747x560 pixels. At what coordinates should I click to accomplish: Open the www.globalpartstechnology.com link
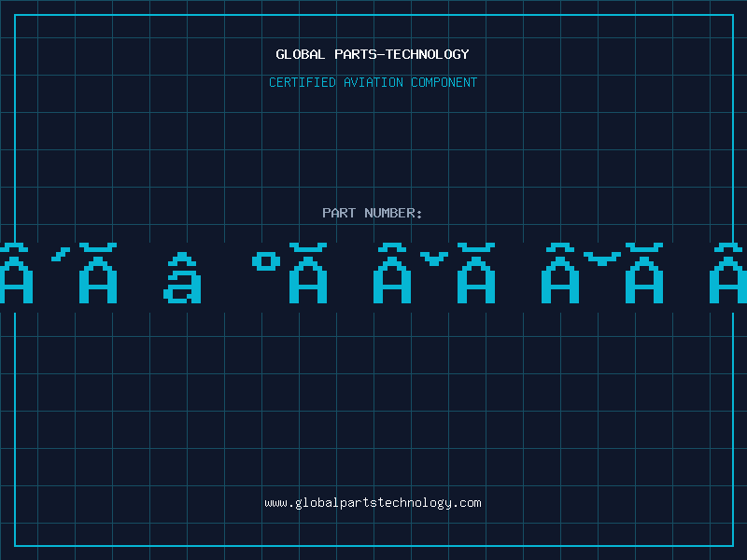(373, 503)
